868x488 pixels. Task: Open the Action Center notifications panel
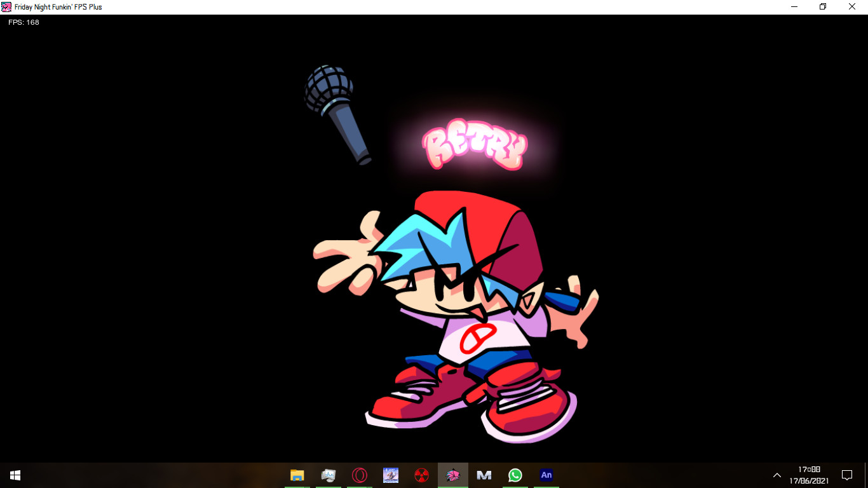point(848,475)
